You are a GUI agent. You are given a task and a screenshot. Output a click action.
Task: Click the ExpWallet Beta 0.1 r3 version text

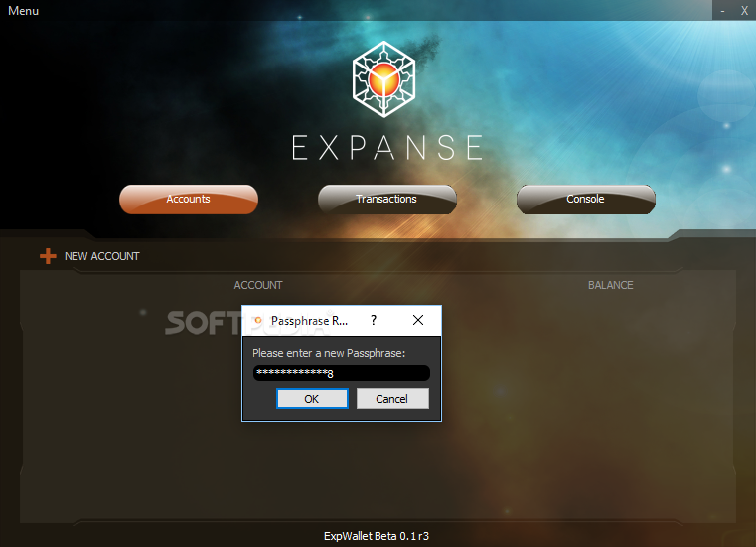click(x=377, y=536)
